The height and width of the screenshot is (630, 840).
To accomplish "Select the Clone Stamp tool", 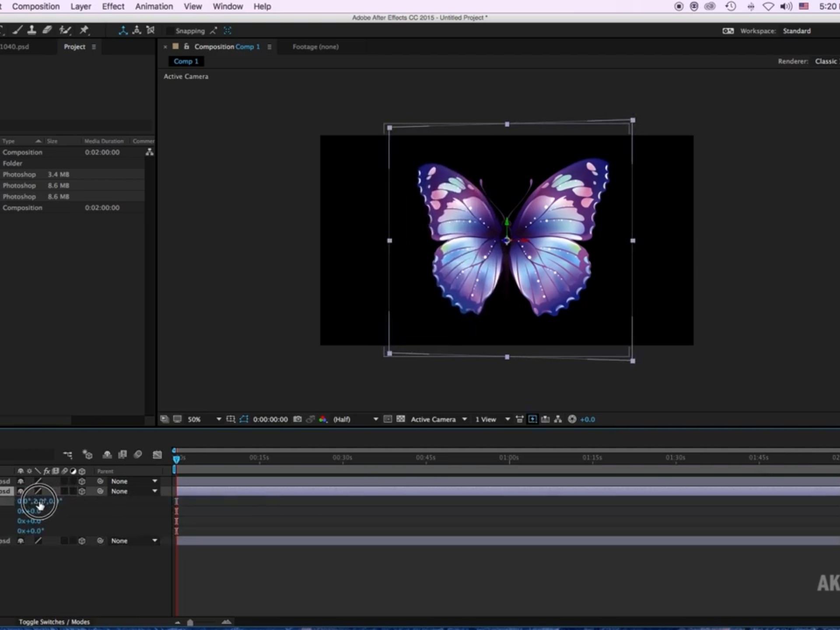I will click(x=31, y=30).
